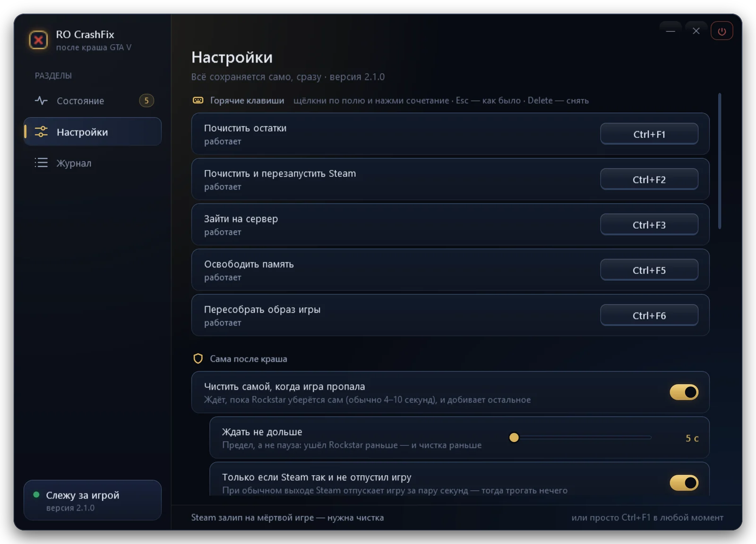Toggle Только если Steam так и не отпустил игру
Image resolution: width=756 pixels, height=544 pixels.
tap(684, 483)
